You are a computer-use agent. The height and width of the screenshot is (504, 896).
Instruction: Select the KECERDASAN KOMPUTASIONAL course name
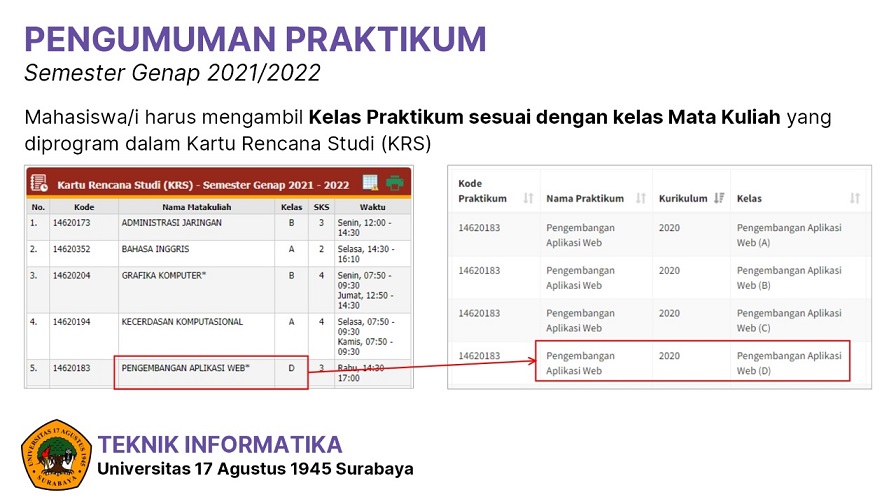coord(182,322)
